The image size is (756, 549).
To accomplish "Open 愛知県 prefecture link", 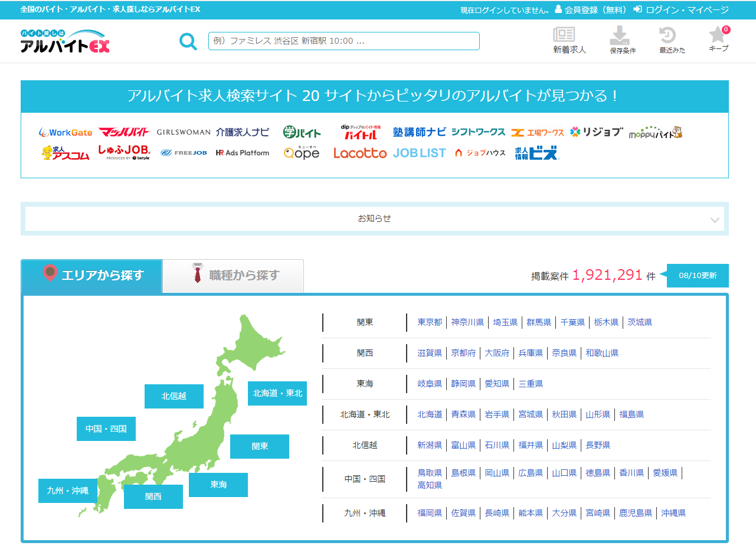I will click(x=497, y=384).
